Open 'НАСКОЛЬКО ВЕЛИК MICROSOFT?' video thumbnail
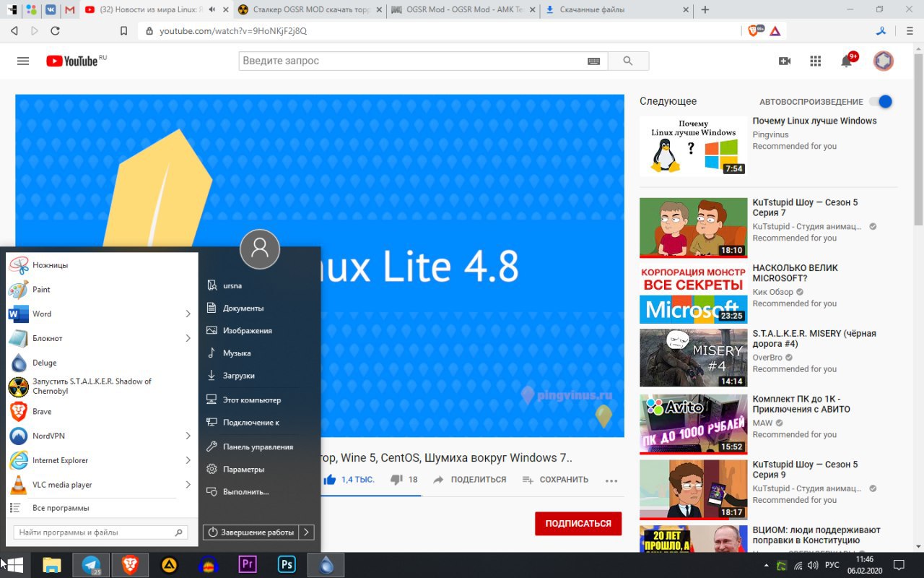The width and height of the screenshot is (924, 578). coord(694,293)
